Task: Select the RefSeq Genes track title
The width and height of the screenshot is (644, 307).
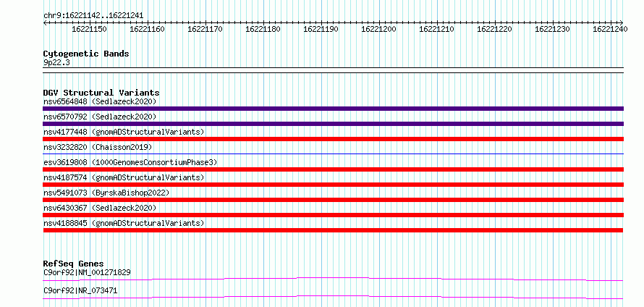Action: 73,264
